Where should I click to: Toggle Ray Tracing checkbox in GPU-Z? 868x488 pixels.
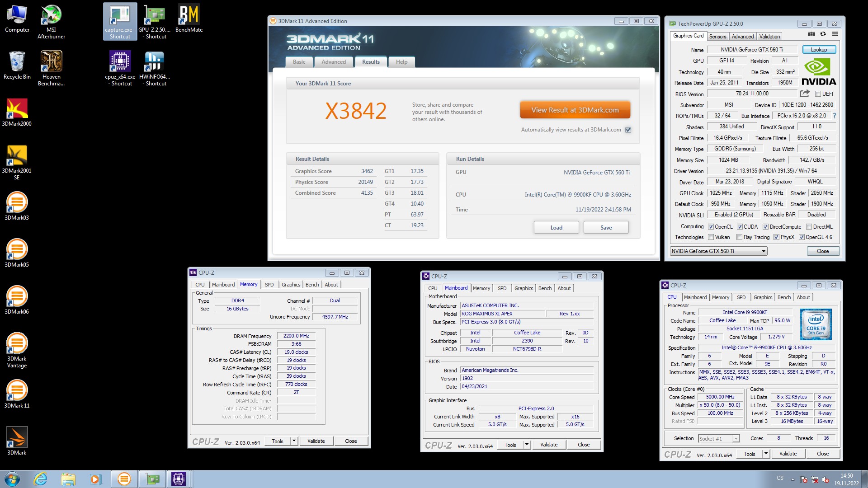pos(739,237)
